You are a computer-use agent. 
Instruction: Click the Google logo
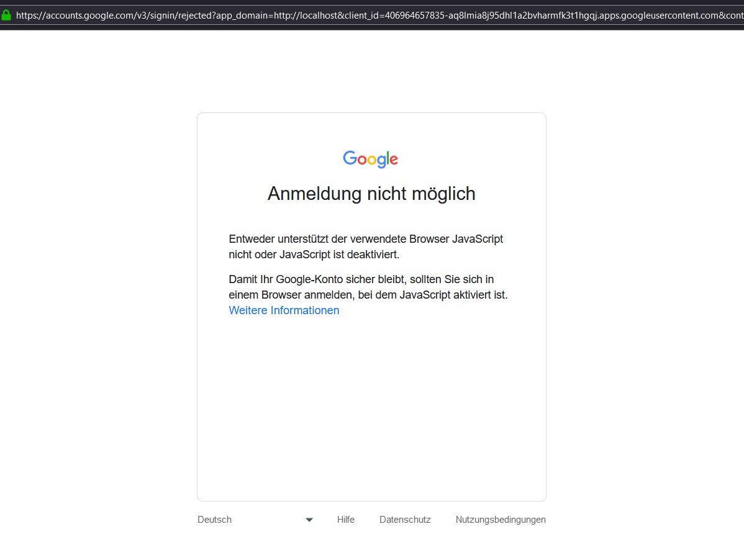click(x=371, y=160)
